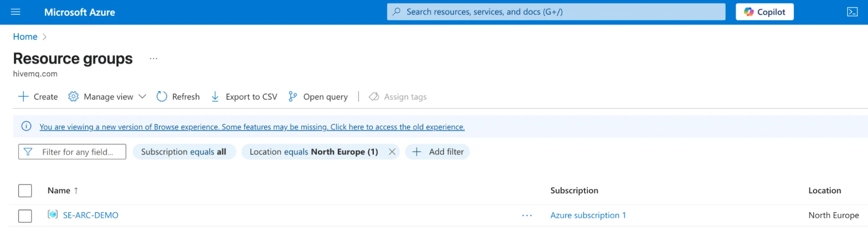This screenshot has height=232, width=868.
Task: Remove the Location filter using its X
Action: tap(392, 152)
